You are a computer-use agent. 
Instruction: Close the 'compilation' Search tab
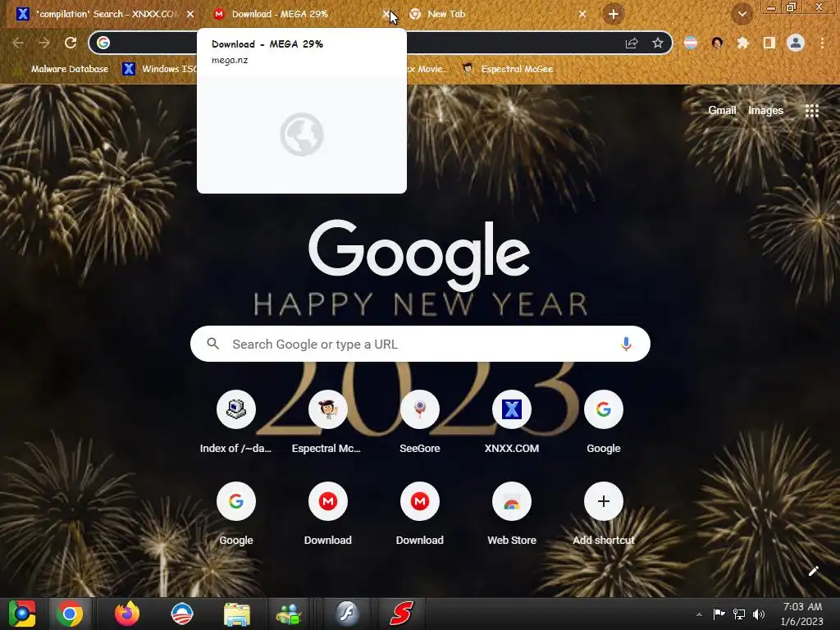click(x=190, y=14)
